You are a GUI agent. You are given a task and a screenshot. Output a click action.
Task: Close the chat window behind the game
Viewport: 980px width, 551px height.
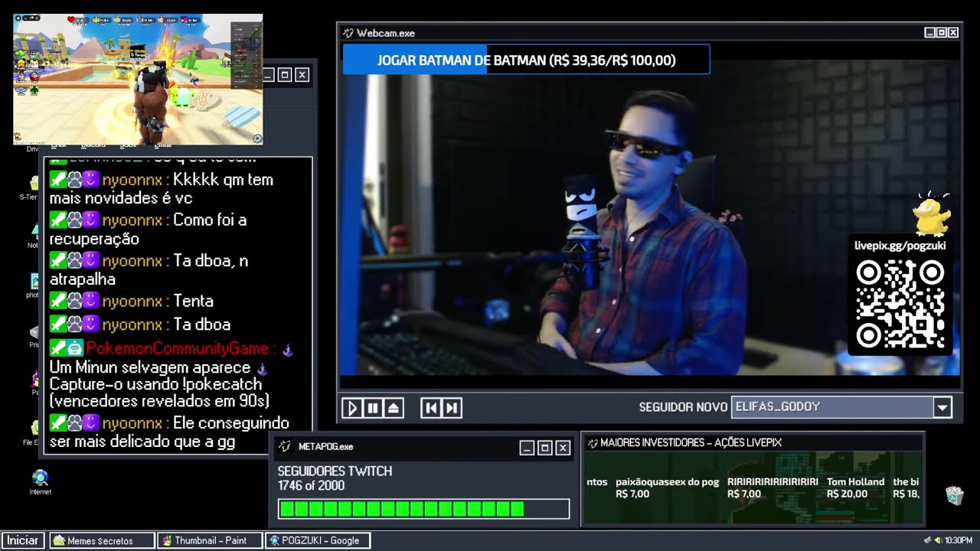pos(302,74)
